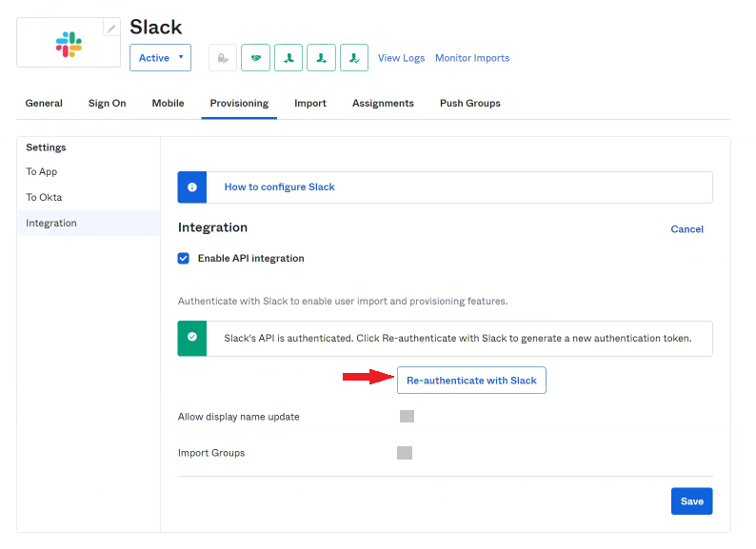Select To Okta in Settings sidebar
This screenshot has height=549, width=756.
click(44, 197)
